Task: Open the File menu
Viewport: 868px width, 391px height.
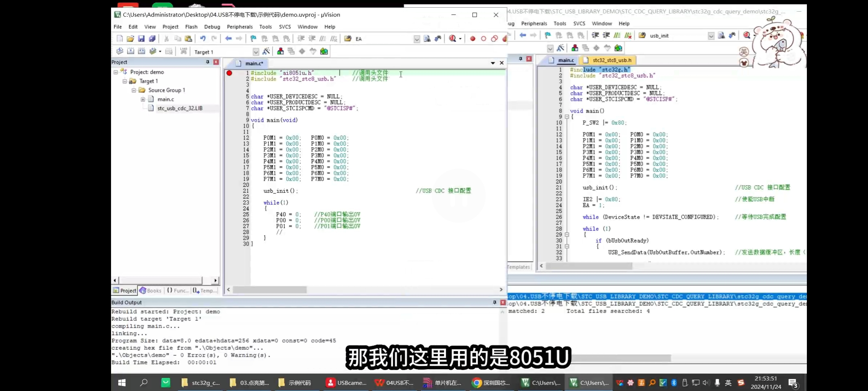Action: [118, 27]
